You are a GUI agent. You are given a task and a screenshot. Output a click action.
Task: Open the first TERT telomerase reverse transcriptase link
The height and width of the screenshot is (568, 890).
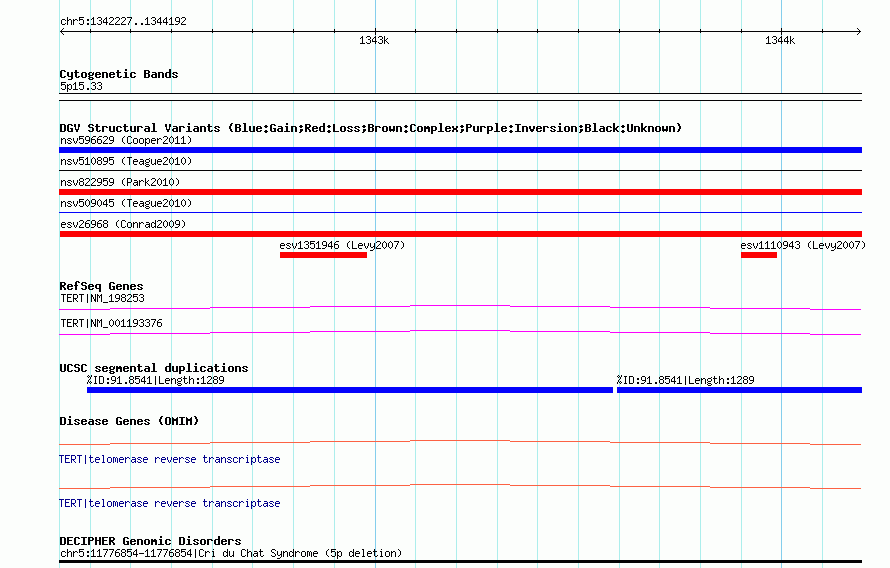coord(170,459)
